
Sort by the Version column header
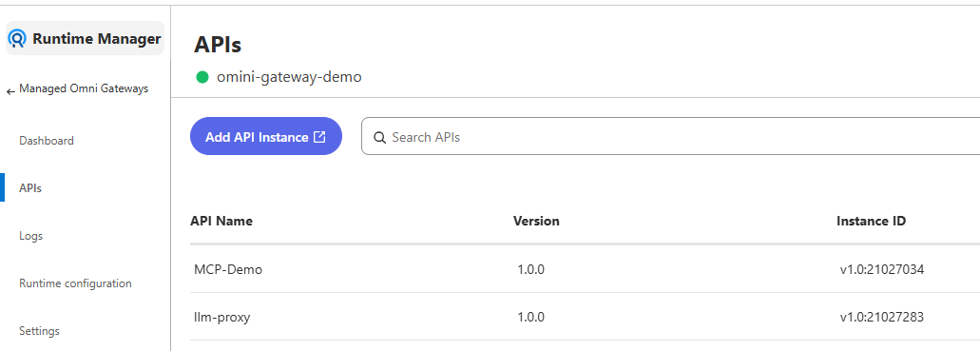point(536,221)
